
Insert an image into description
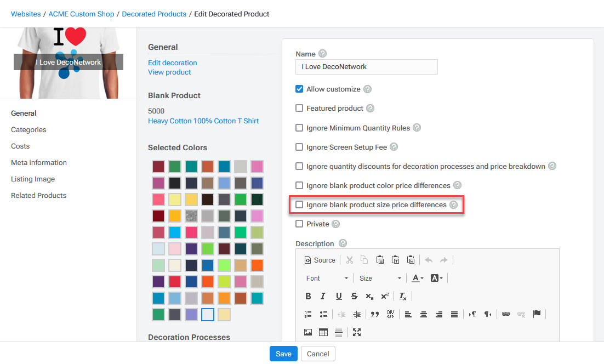[308, 332]
